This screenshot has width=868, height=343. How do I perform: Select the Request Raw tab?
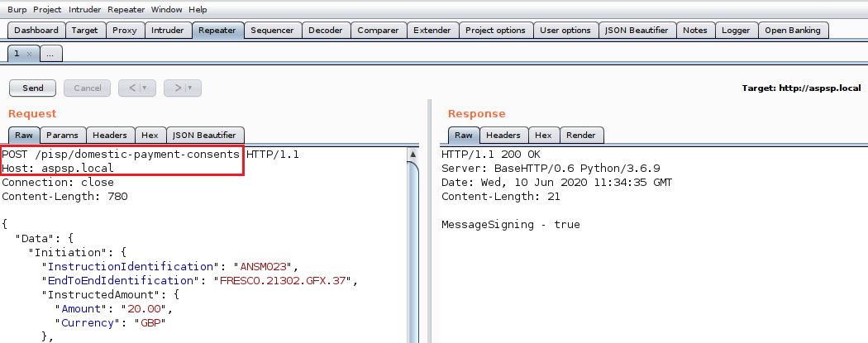(x=24, y=135)
